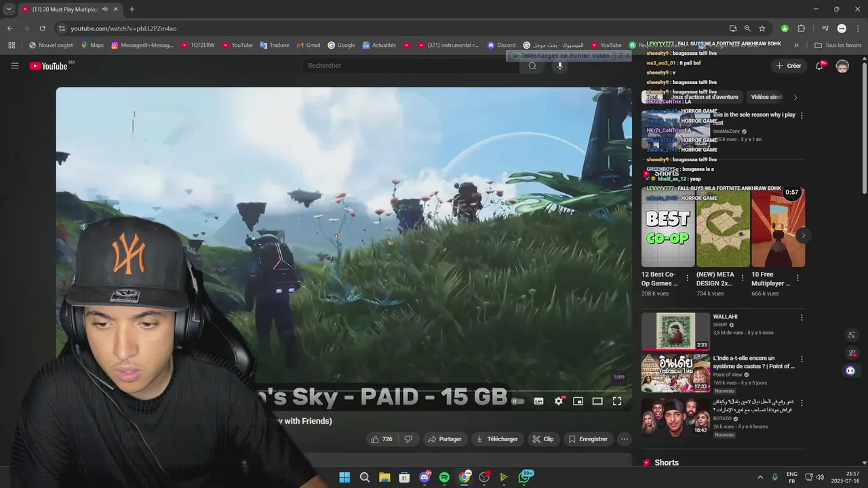Open the Maps bookmark
This screenshot has width=868, height=488.
click(x=92, y=45)
